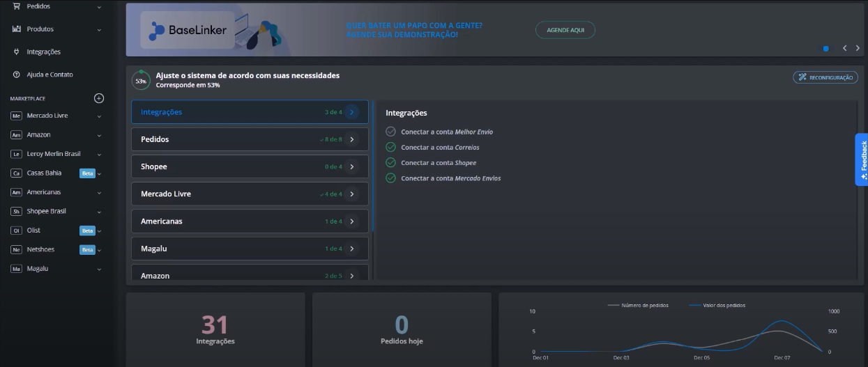Screen dimensions: 868x367
Task: Toggle Conectar a conta Melhor Envio check
Action: pyautogui.click(x=390, y=132)
